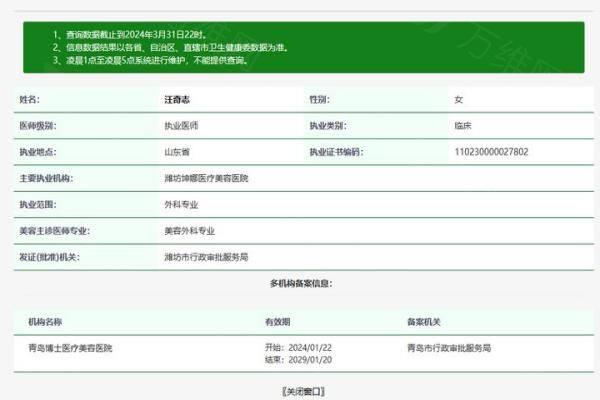
Task: Click the 机构名称 column header
Action: [x=45, y=322]
